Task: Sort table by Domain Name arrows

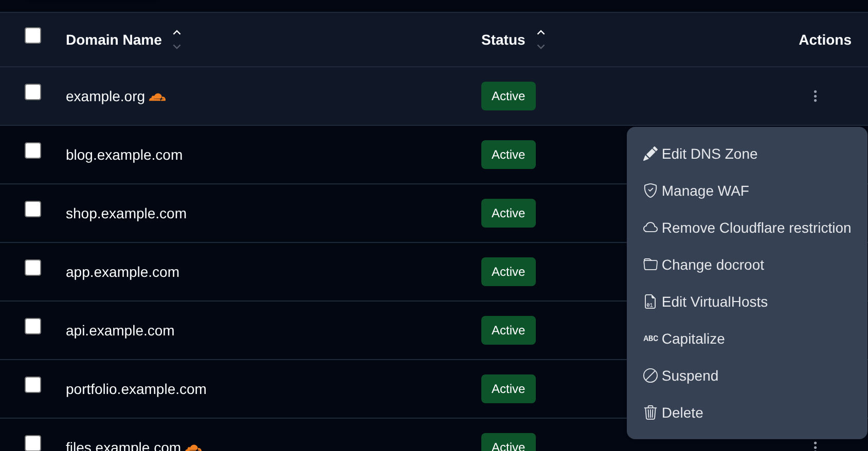Action: tap(177, 40)
